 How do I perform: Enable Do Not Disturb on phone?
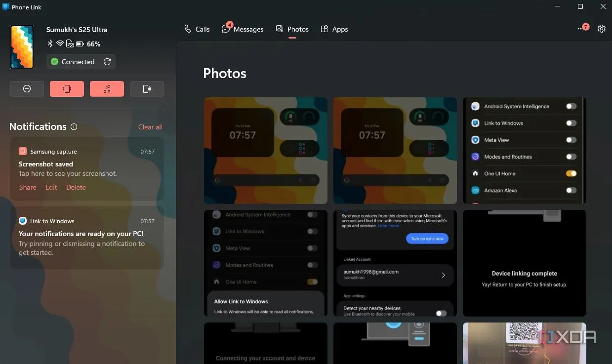pos(27,89)
